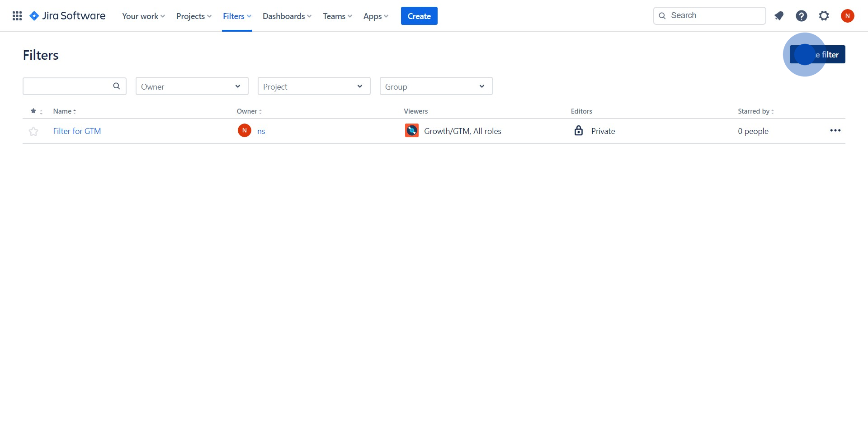Open the notifications bell
This screenshot has width=868, height=439.
tap(779, 15)
